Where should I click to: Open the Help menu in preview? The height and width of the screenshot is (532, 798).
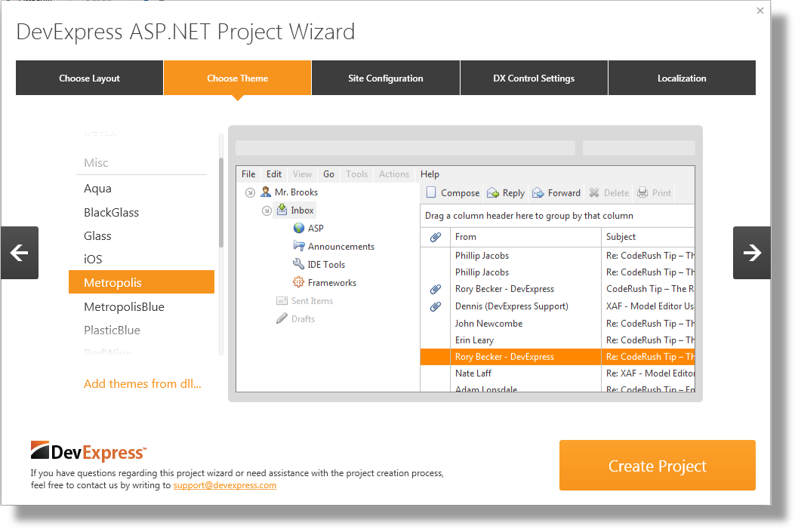click(430, 174)
